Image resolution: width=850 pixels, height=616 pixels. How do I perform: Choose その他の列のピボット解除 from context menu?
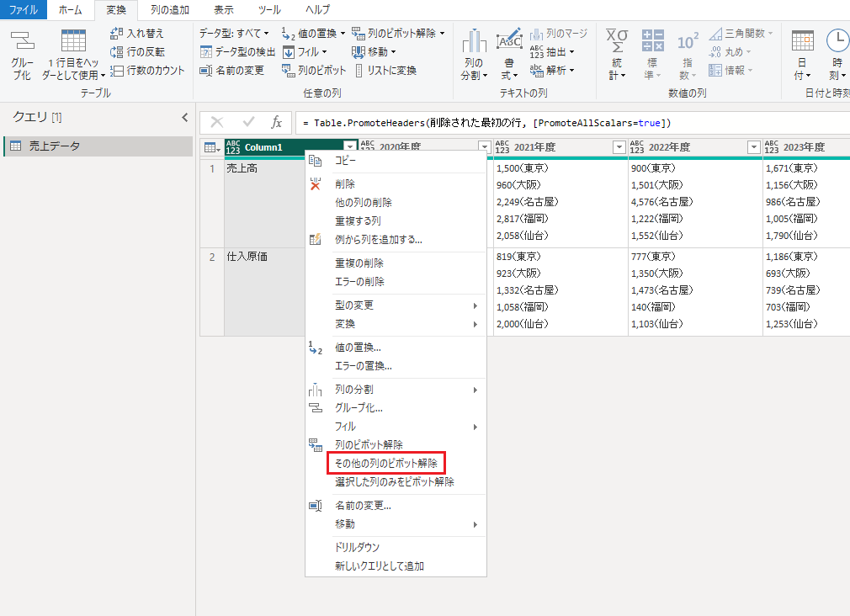[x=385, y=463]
